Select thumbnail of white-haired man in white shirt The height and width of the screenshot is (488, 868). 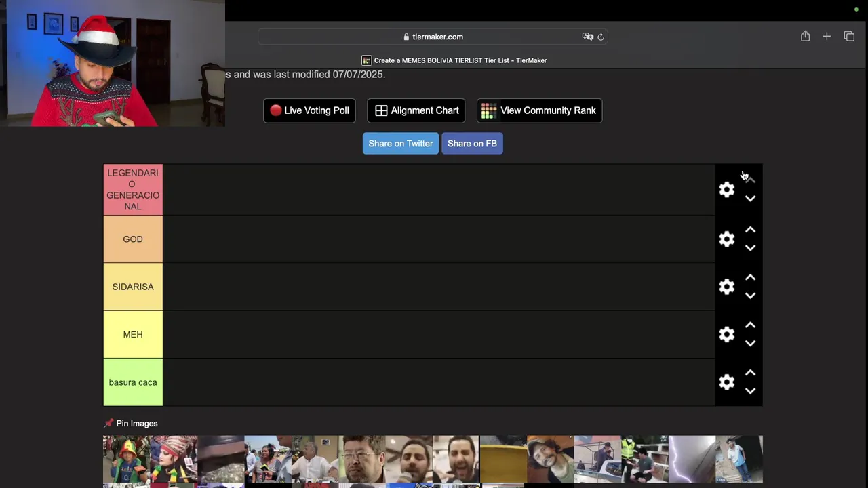point(315,459)
